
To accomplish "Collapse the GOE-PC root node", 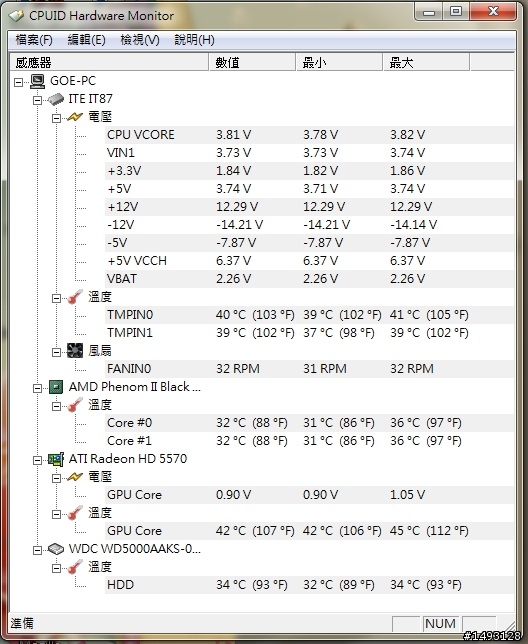I will coord(18,82).
